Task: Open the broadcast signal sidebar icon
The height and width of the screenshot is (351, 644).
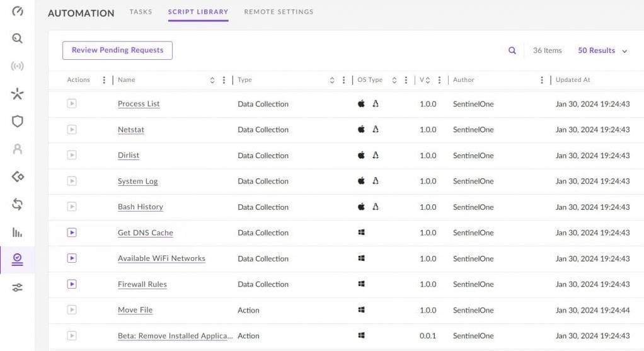Action: [17, 66]
